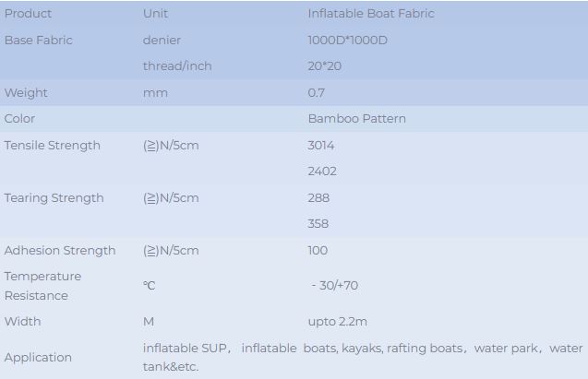Image resolution: width=588 pixels, height=379 pixels.
Task: Click the Adhesion Strength label
Action: tap(60, 251)
